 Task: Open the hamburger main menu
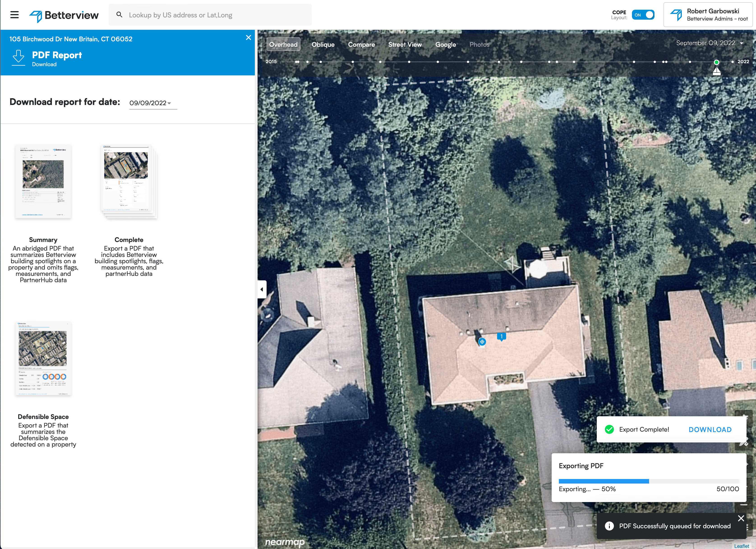click(x=14, y=15)
